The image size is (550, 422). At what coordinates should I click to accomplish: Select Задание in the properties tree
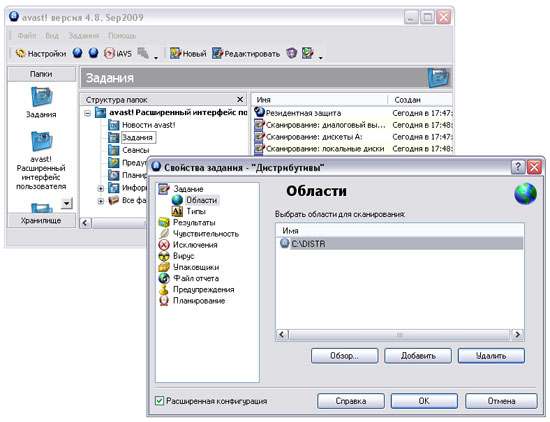[x=181, y=189]
